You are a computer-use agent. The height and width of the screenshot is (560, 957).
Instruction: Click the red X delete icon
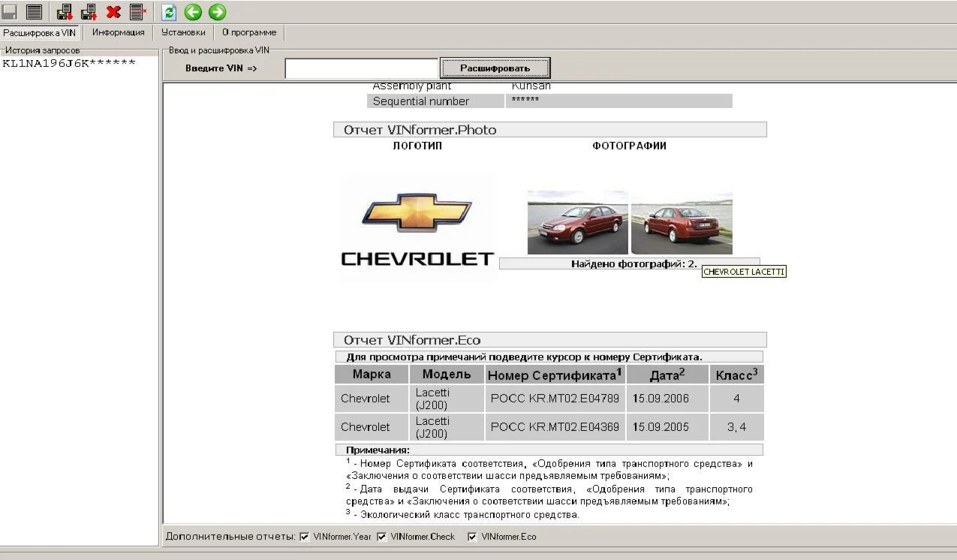coord(113,12)
